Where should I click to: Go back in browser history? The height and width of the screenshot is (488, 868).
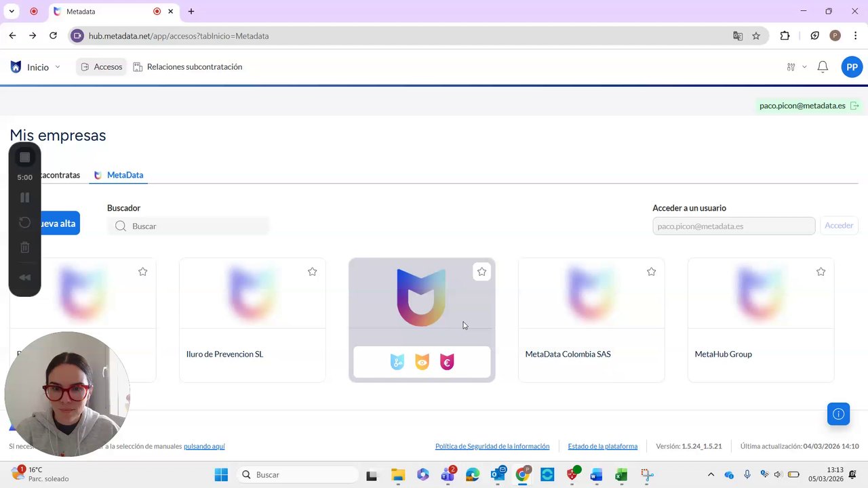coord(12,36)
